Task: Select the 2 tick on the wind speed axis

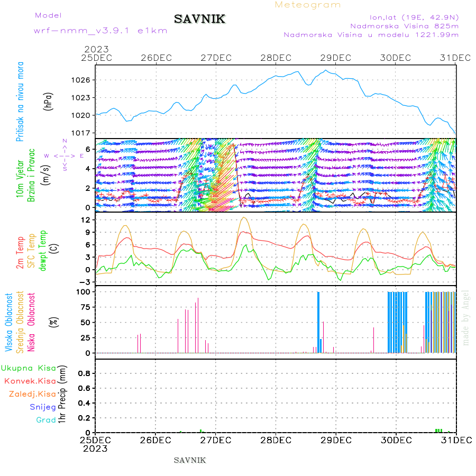Action: pyautogui.click(x=88, y=188)
